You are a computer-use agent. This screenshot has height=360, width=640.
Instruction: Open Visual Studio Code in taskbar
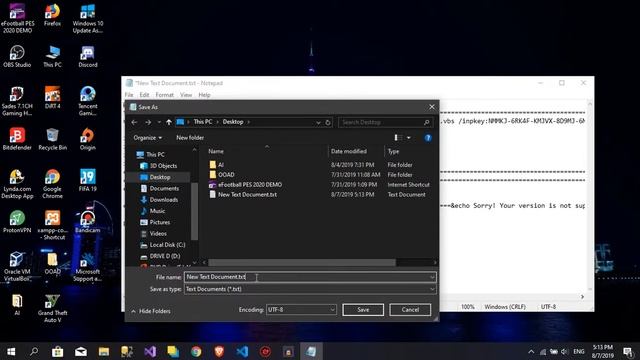tap(242, 351)
